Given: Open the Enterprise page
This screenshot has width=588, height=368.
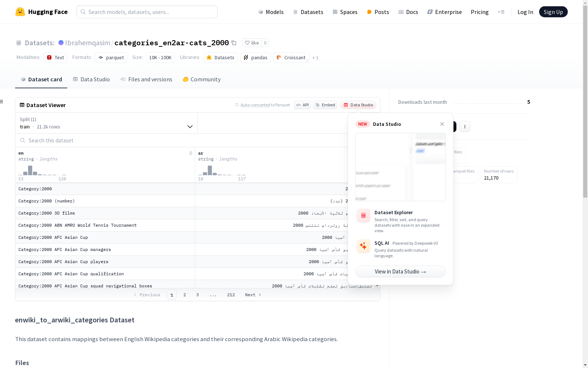Looking at the screenshot, I should pyautogui.click(x=444, y=12).
